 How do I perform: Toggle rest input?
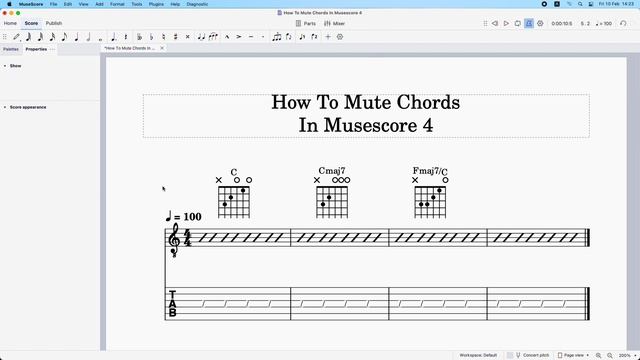[x=126, y=37]
